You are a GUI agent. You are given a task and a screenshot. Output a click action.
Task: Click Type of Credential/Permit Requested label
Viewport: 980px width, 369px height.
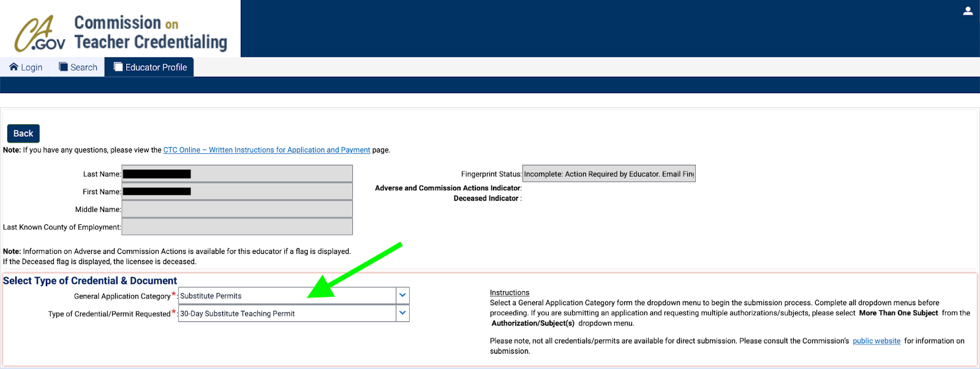coord(109,314)
